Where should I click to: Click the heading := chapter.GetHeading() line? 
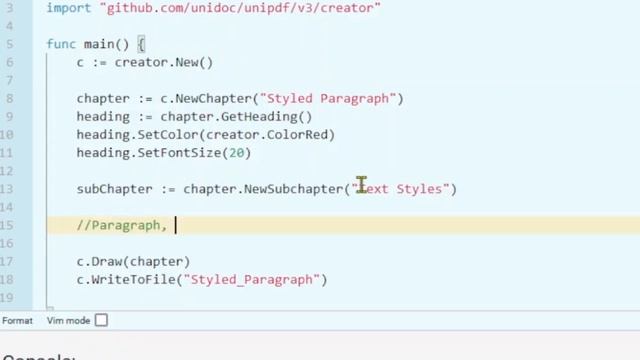coord(194,117)
